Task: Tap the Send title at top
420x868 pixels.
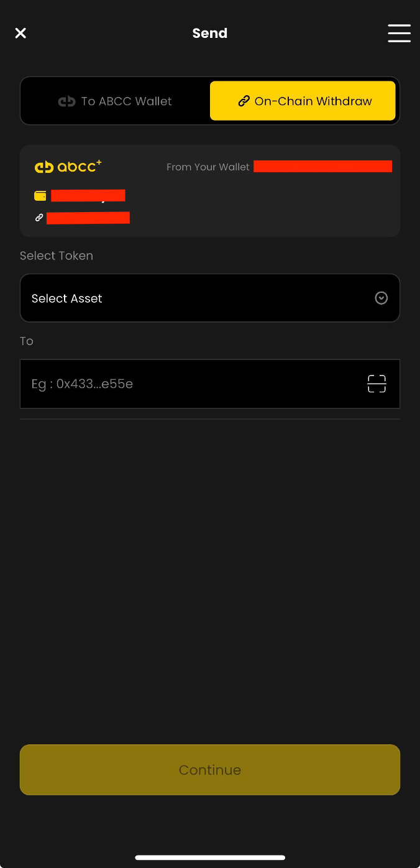Action: coord(210,33)
